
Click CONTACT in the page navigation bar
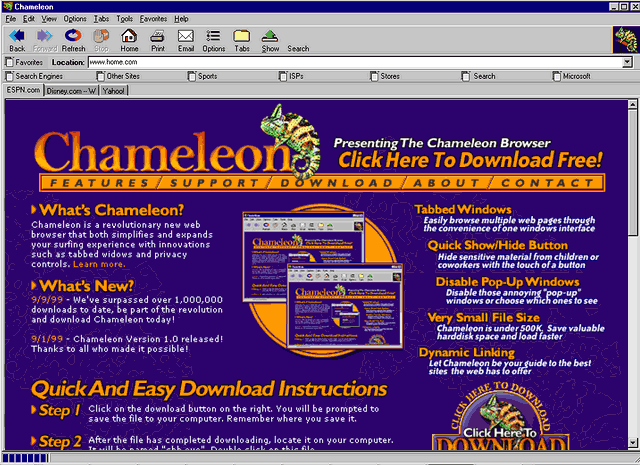(x=547, y=183)
